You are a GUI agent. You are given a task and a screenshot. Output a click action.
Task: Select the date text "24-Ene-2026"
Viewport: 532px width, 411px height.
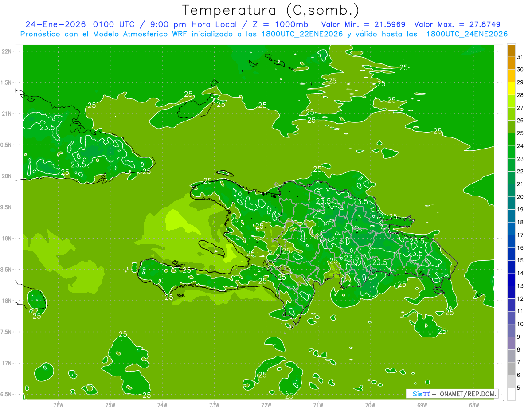tap(55, 24)
